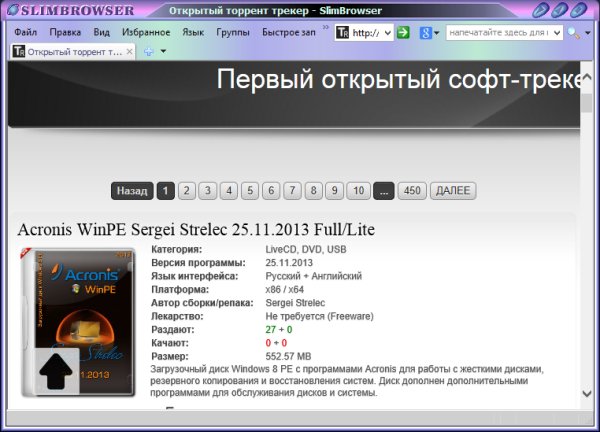Go to page 10
Viewport: 600px width, 432px height.
(x=359, y=191)
